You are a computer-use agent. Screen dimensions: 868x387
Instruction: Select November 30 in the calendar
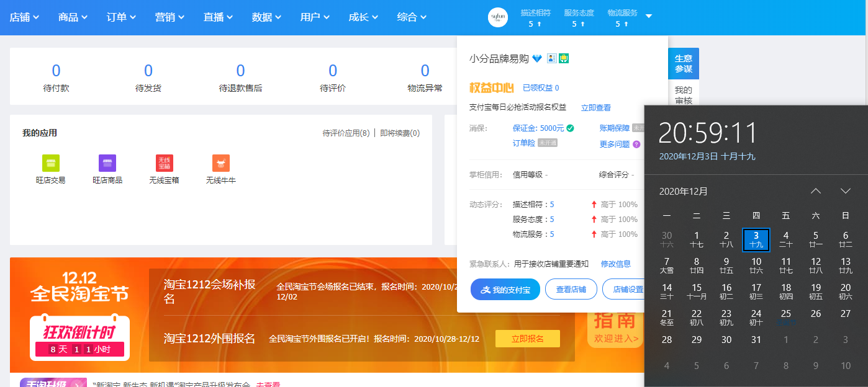[667, 239]
